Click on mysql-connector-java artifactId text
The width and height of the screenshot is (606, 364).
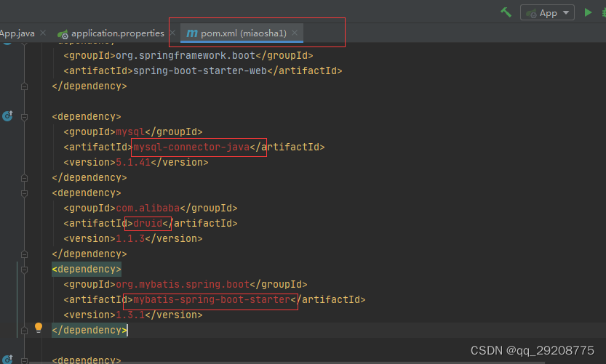coord(191,147)
